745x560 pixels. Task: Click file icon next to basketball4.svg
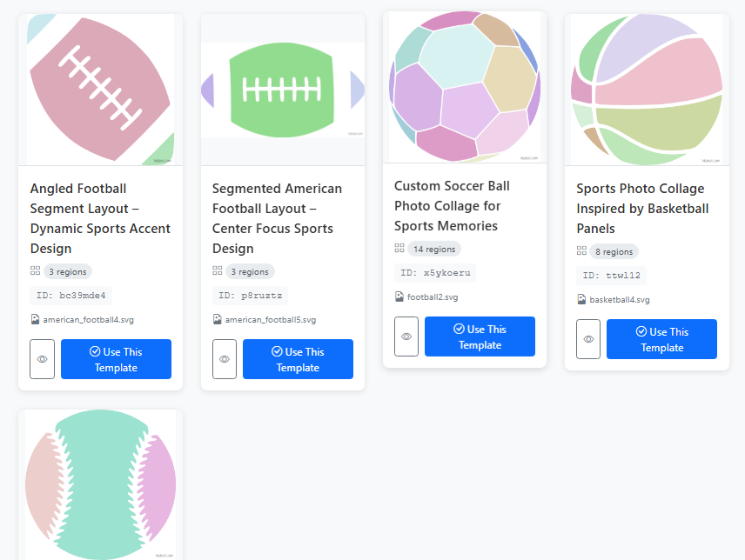[x=581, y=299]
